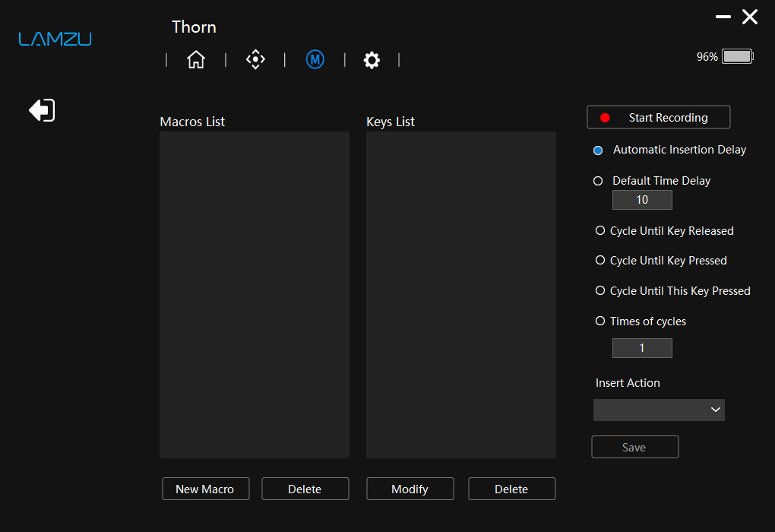This screenshot has width=775, height=532.
Task: Edit the default time delay value field
Action: [x=642, y=200]
